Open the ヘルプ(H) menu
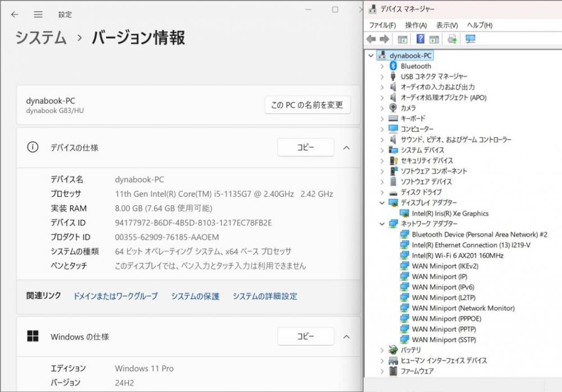This screenshot has height=392, width=562. (x=479, y=25)
